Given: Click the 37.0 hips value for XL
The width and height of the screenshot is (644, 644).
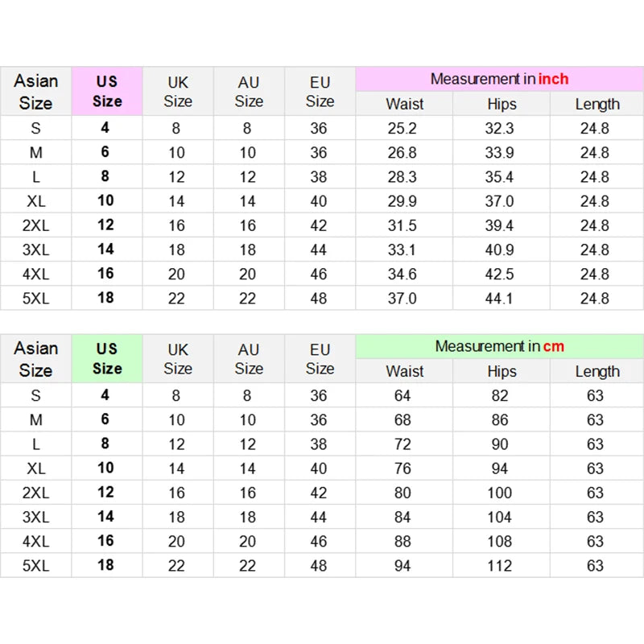Looking at the screenshot, I should click(499, 201).
